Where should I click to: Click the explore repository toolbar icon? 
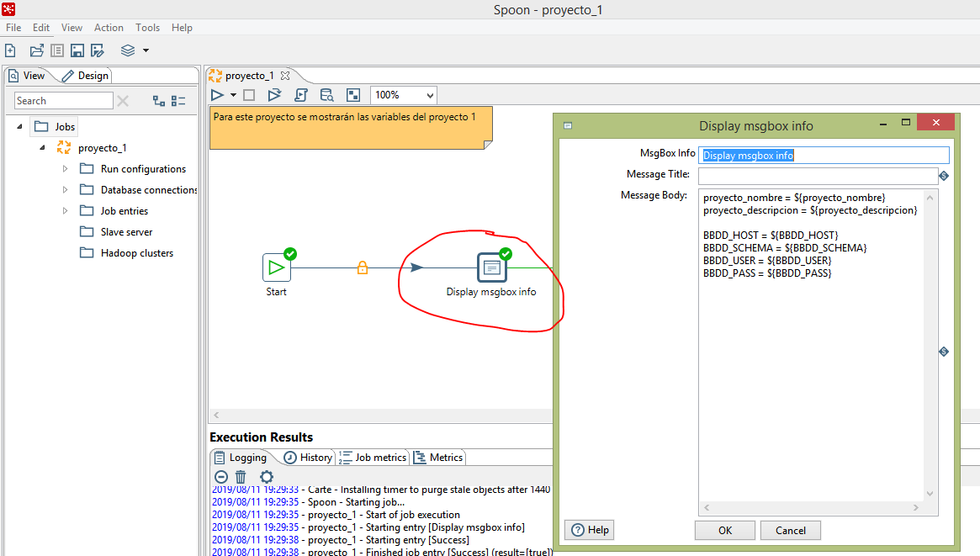(x=57, y=50)
